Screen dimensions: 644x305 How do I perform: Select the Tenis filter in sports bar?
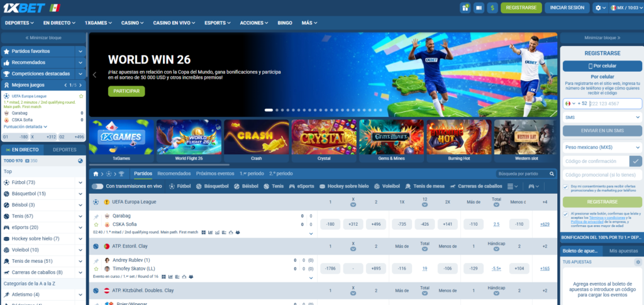[x=274, y=186]
